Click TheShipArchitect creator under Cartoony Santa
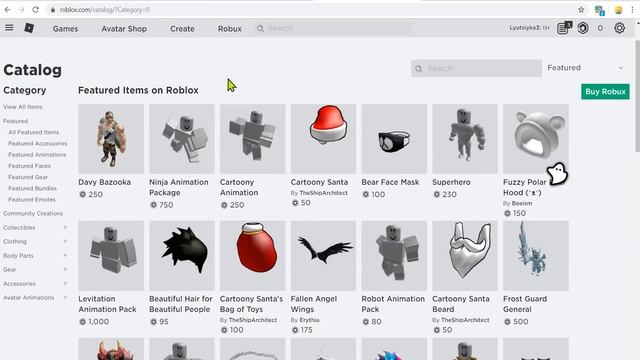This screenshot has height=360, width=640. pos(324,193)
